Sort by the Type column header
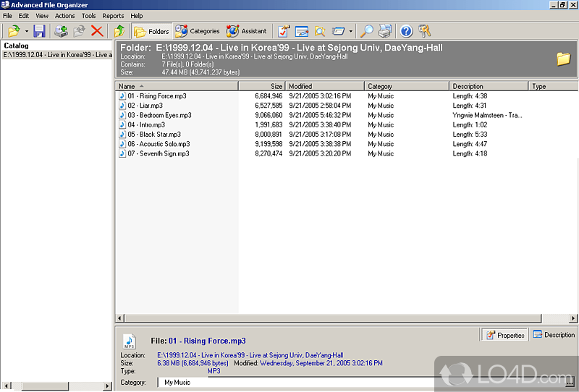The width and height of the screenshot is (579, 392). tap(553, 86)
